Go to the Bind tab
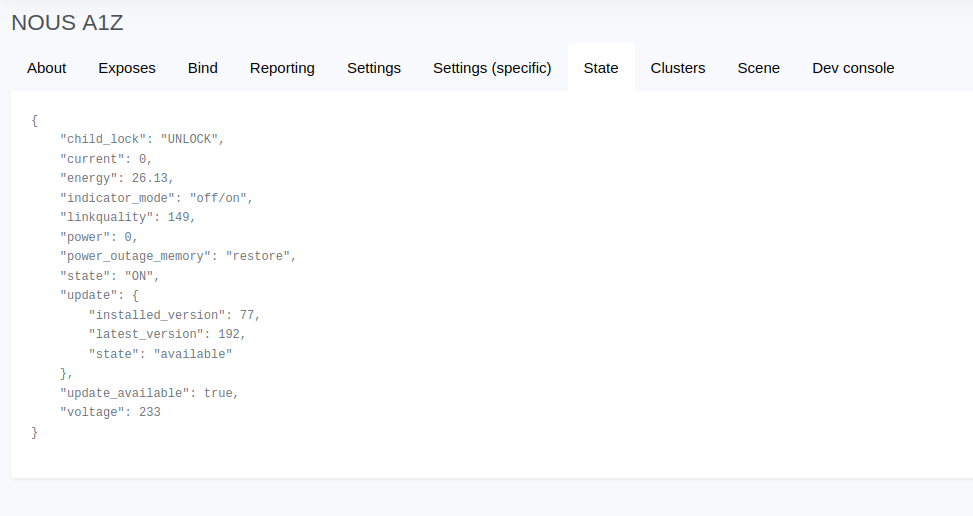The image size is (973, 516). tap(203, 68)
